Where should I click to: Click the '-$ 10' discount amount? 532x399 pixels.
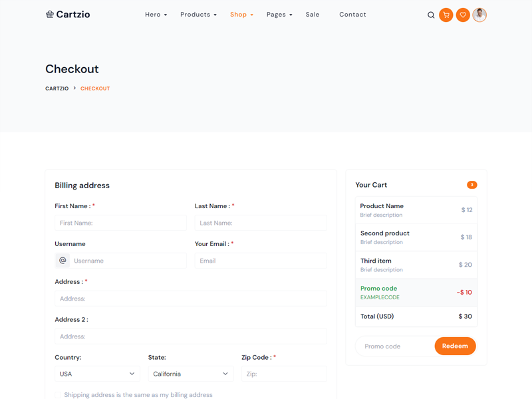[x=464, y=292]
